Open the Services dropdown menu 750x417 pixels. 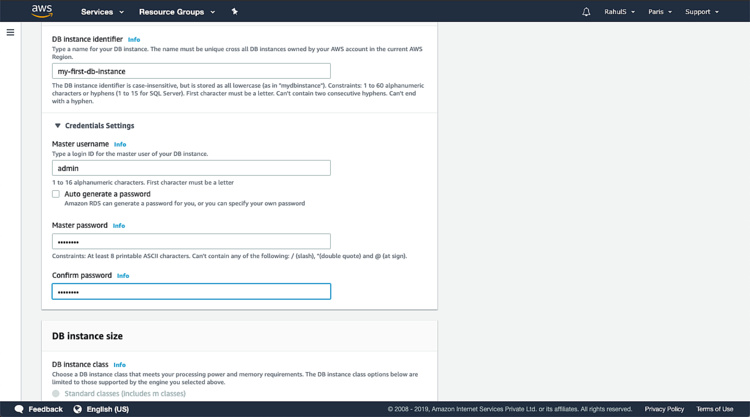102,12
